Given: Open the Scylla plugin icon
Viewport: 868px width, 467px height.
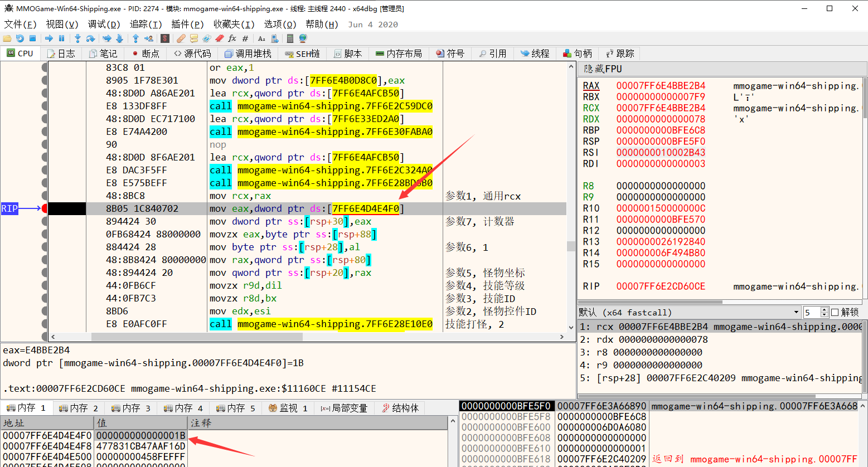Looking at the screenshot, I should coord(165,38).
